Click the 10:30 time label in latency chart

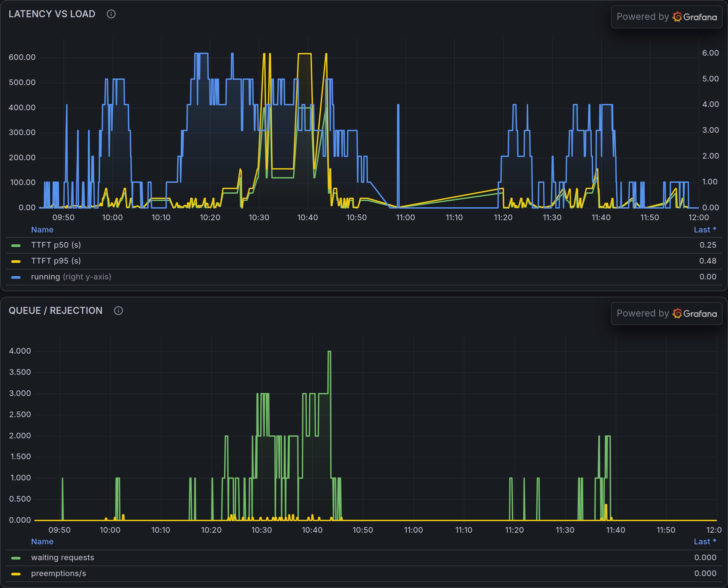click(x=259, y=218)
